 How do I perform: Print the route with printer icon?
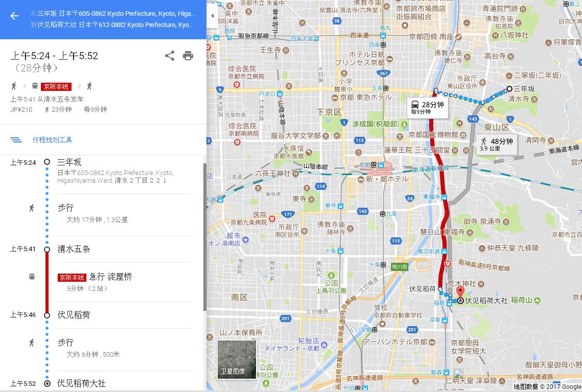tap(188, 56)
